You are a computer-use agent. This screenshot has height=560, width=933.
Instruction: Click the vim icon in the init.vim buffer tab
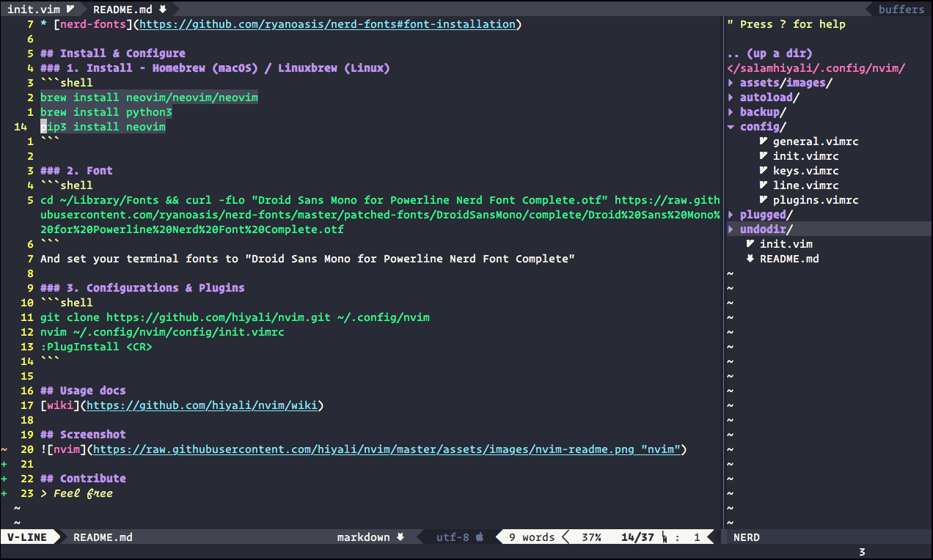70,10
